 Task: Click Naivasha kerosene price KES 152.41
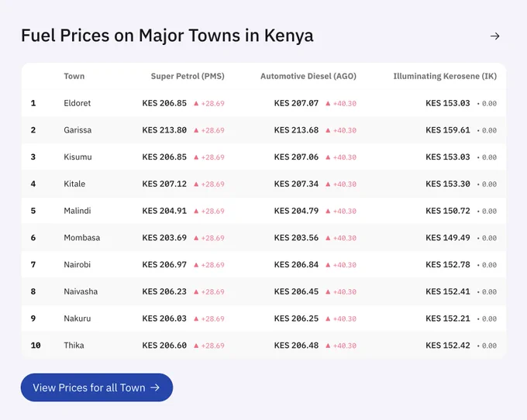448,291
